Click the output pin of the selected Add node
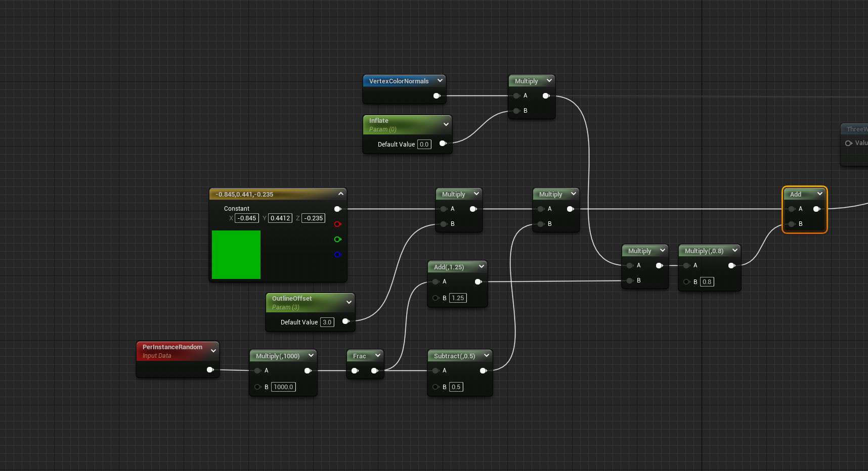Screen dimensions: 868x471 816,209
